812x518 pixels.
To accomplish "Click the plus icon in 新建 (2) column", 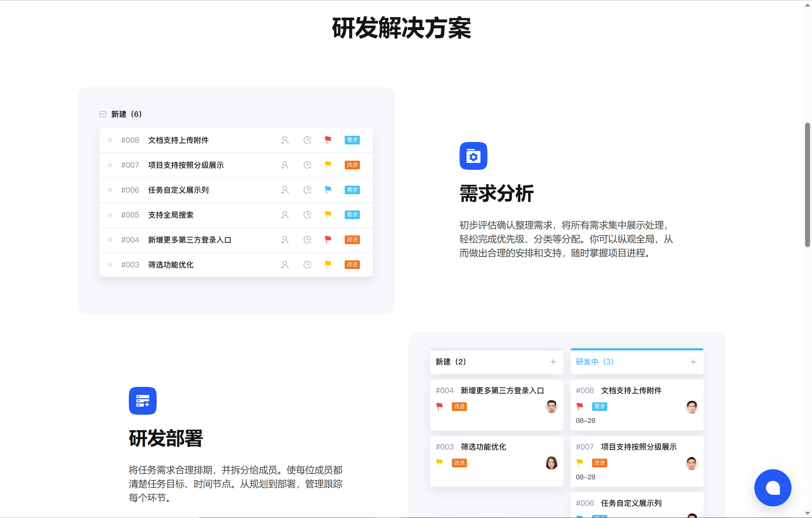I will tap(553, 362).
